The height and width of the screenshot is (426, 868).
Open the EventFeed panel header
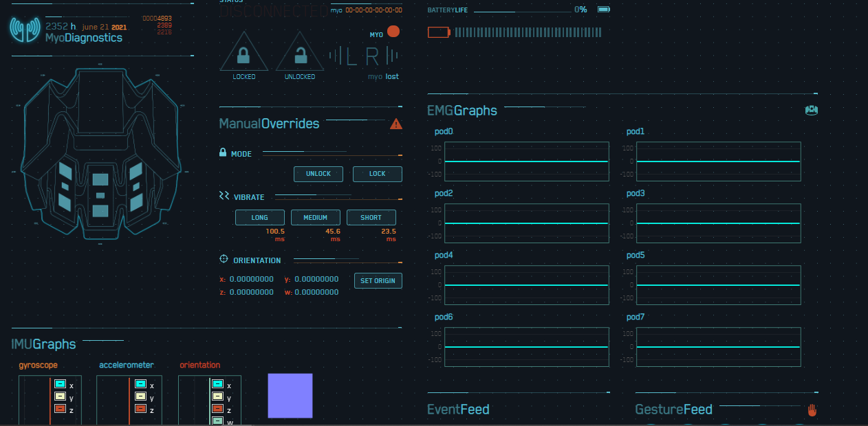[458, 409]
